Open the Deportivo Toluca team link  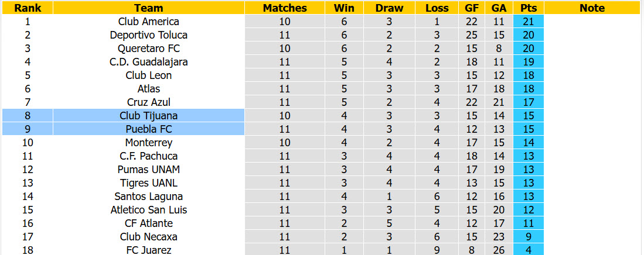[x=149, y=35]
